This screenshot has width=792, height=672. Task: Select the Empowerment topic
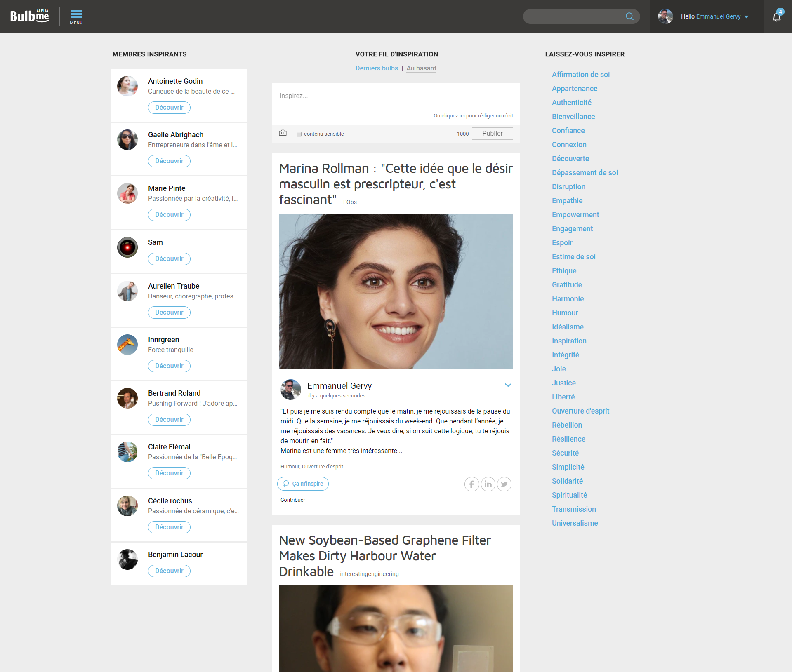(x=575, y=215)
